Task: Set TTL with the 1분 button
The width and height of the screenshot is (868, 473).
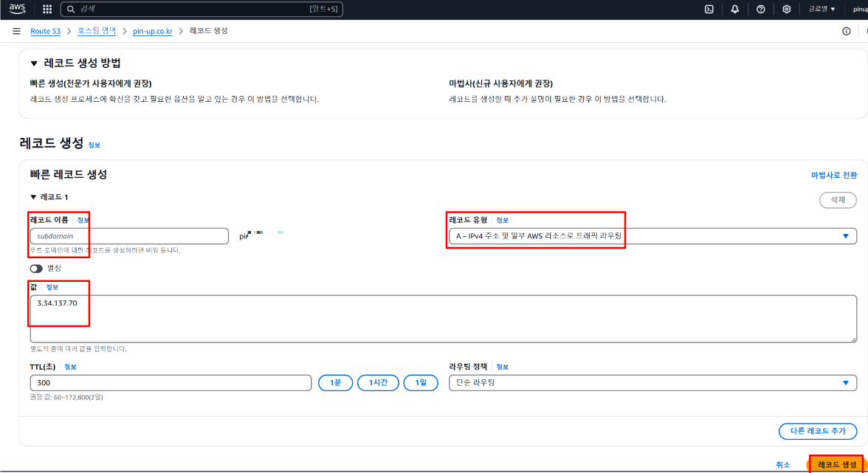Action: (335, 383)
